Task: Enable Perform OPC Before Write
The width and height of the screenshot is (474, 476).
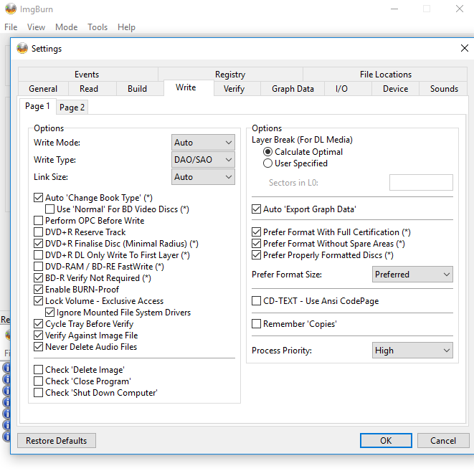Action: point(38,221)
